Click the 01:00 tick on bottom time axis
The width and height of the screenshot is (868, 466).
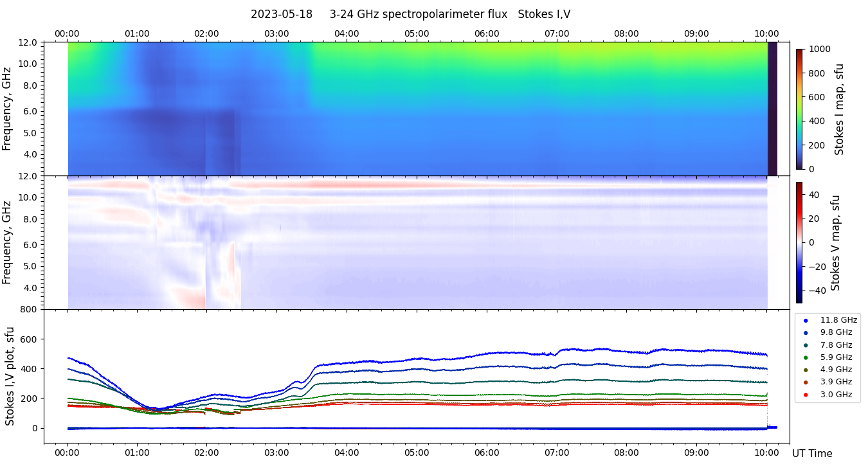click(137, 453)
